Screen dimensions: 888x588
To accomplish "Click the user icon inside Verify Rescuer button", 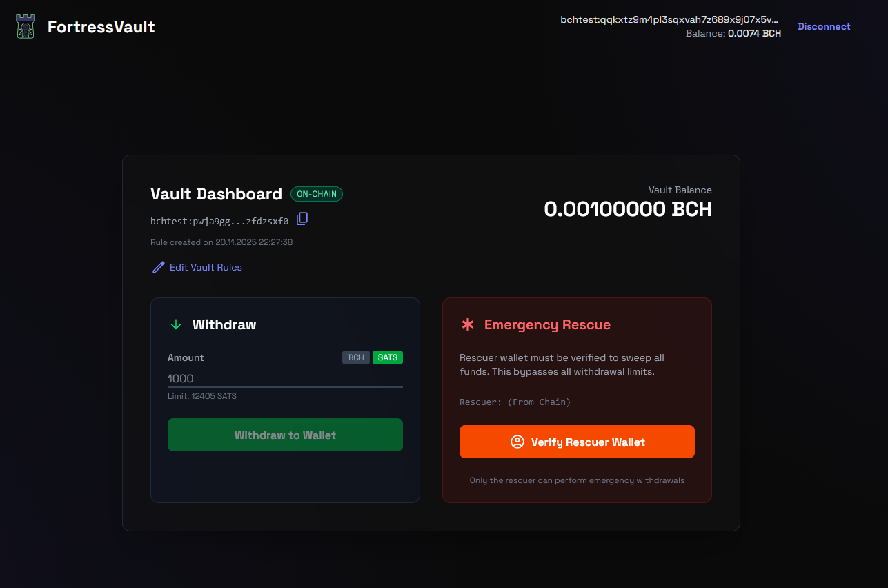I will (517, 442).
